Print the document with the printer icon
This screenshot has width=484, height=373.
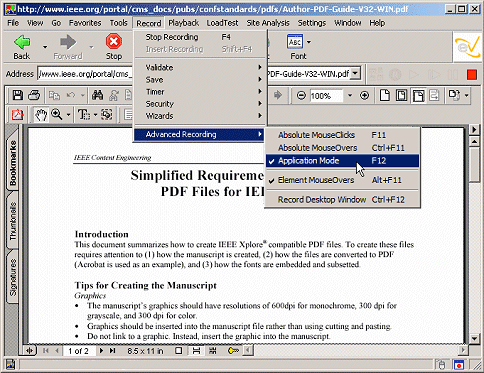[34, 96]
